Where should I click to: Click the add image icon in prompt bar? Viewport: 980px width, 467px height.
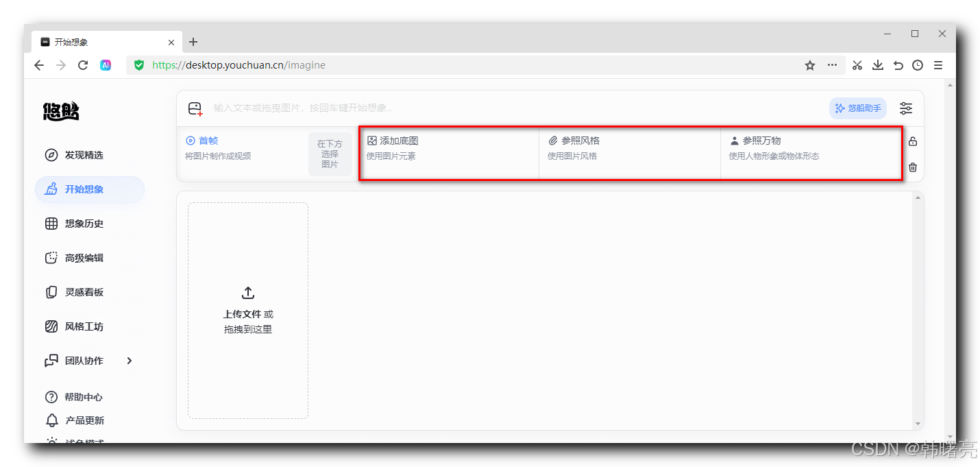[195, 108]
